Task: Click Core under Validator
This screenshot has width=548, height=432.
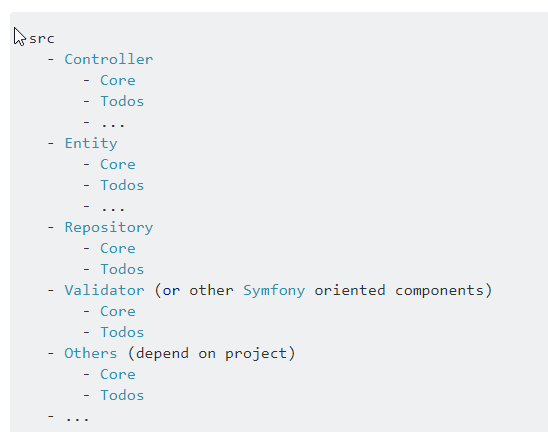Action: point(118,311)
